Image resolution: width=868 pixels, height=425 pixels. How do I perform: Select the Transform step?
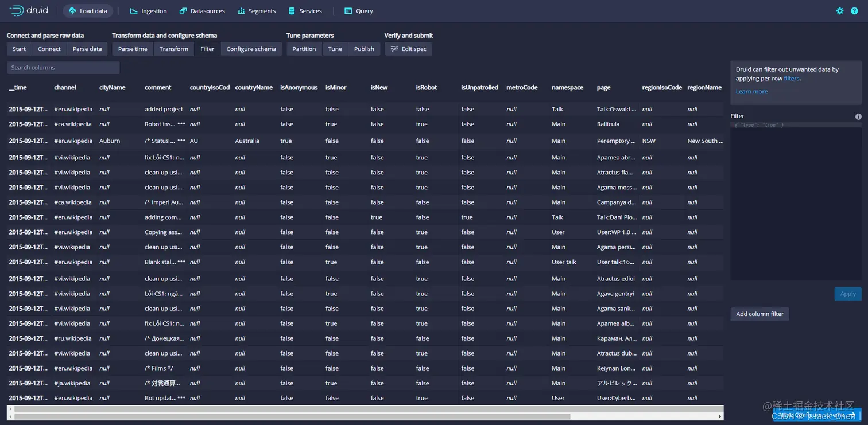click(x=174, y=49)
